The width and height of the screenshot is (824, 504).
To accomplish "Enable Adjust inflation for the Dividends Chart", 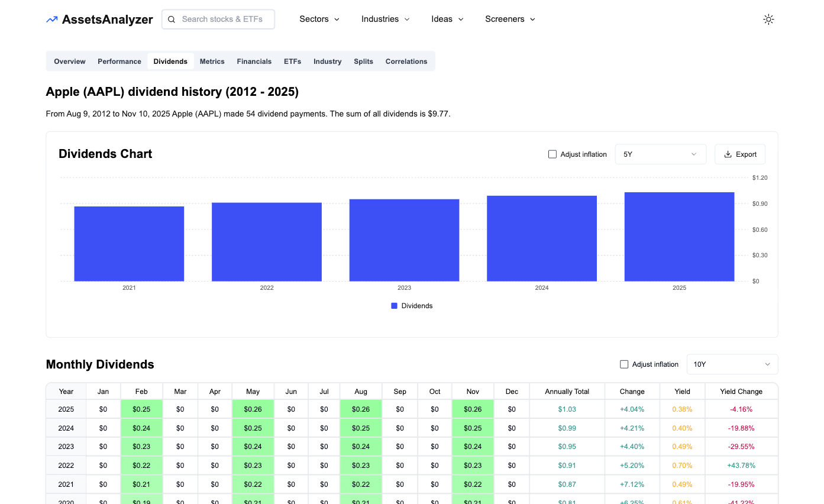I will coord(552,154).
